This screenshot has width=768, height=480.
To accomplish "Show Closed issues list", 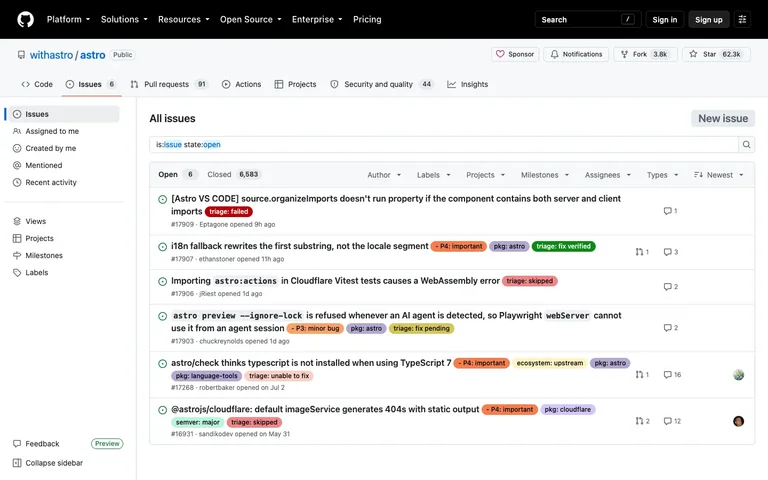I will [x=233, y=174].
